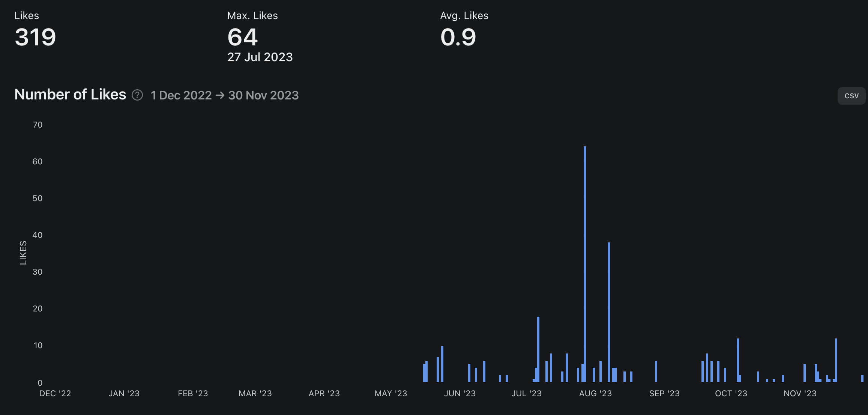Viewport: 868px width, 415px height.
Task: Click the Max. Likes label
Action: pos(252,15)
